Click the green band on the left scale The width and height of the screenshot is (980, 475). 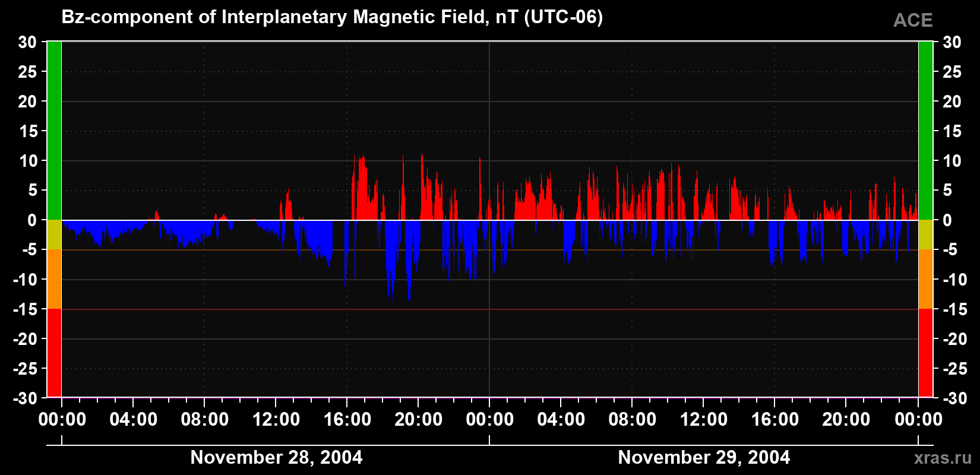click(54, 131)
